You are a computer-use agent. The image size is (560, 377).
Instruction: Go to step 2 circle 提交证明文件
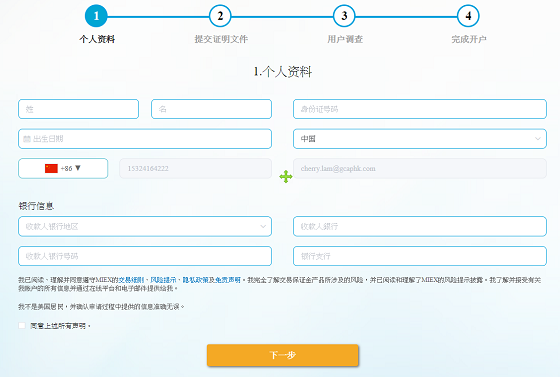point(220,16)
